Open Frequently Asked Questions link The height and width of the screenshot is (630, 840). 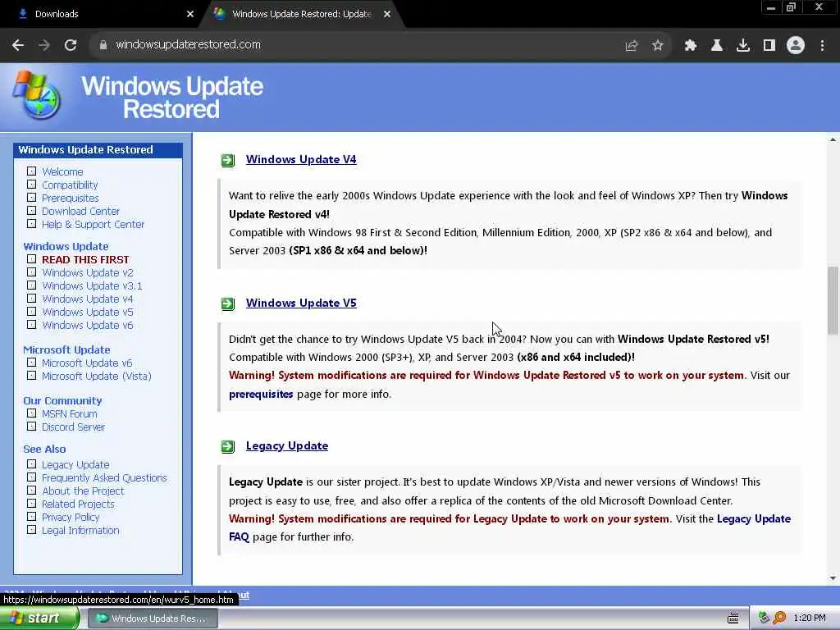[104, 478]
